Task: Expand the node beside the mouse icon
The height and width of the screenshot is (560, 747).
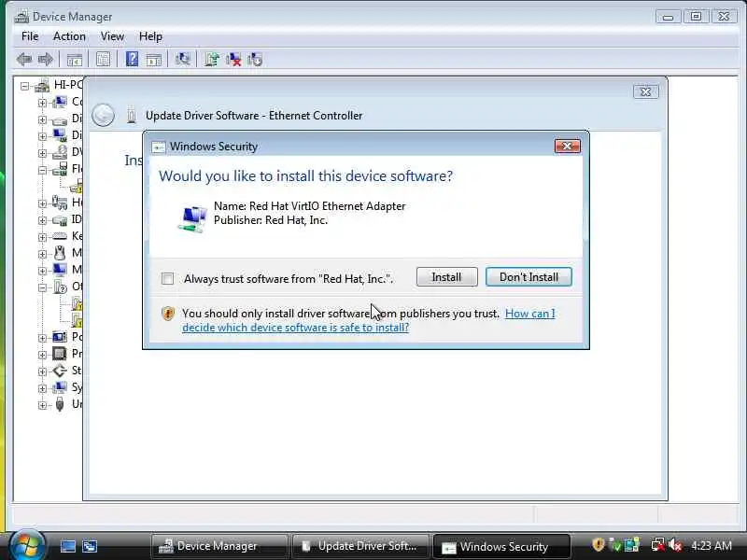Action: click(x=42, y=253)
